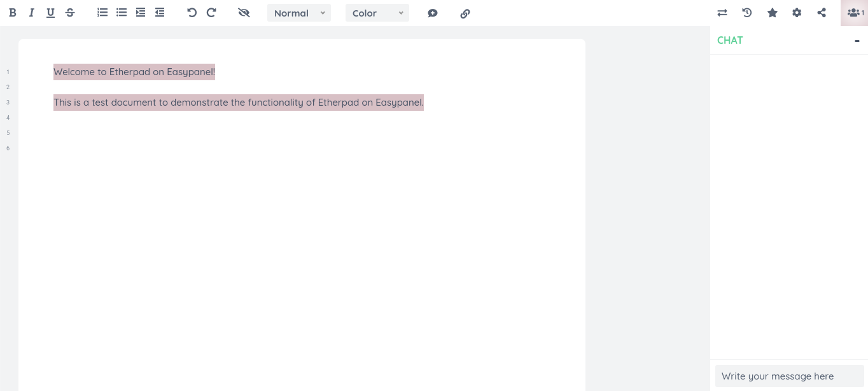Apply strikethrough to text
Viewport: 868px width, 391px height.
click(70, 13)
